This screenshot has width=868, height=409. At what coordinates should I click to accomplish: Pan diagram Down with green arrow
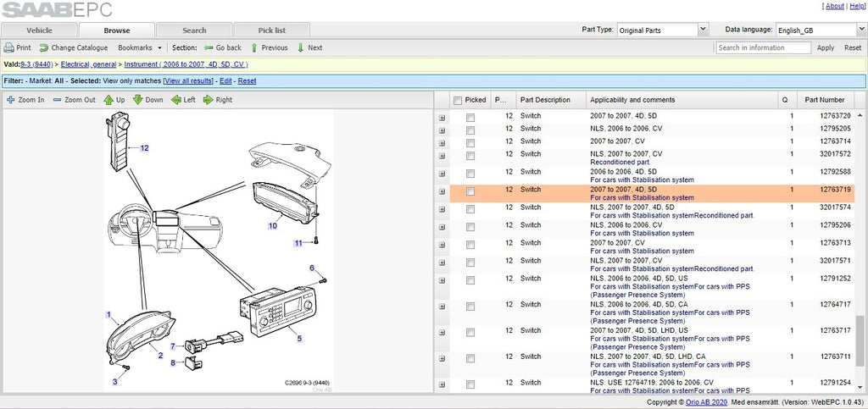138,100
